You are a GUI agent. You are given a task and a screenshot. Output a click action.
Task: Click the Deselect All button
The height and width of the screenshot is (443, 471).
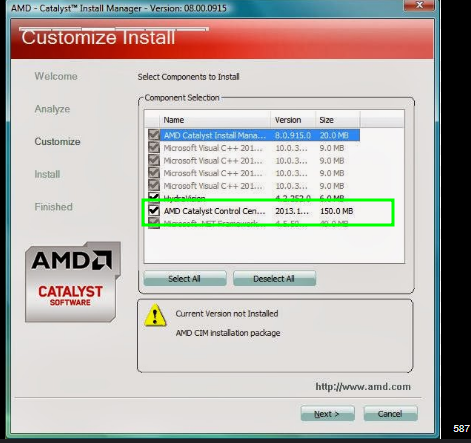pyautogui.click(x=274, y=278)
